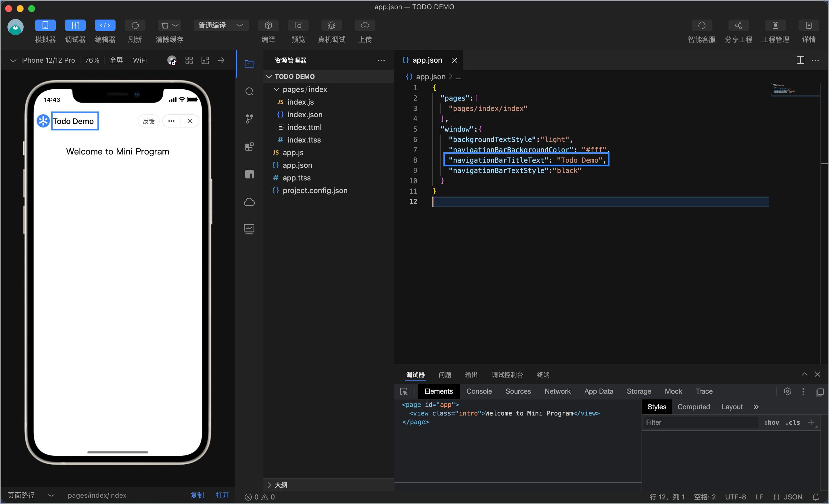
Task: Click the user avatar icon
Action: [16, 27]
